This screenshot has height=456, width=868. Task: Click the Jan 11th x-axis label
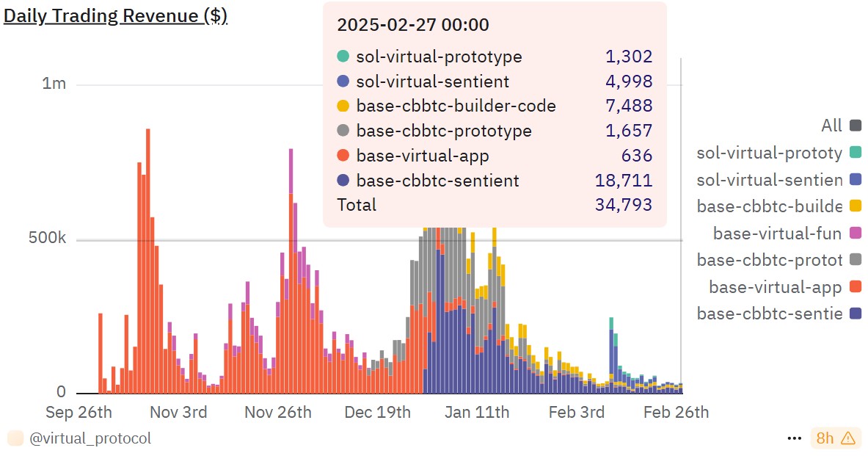click(476, 412)
